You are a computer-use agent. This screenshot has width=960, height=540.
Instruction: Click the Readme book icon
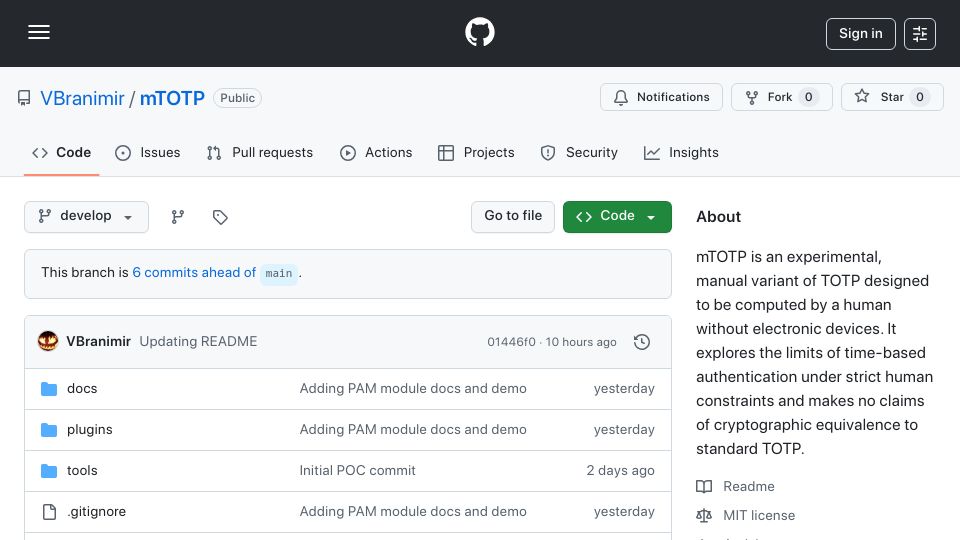704,487
